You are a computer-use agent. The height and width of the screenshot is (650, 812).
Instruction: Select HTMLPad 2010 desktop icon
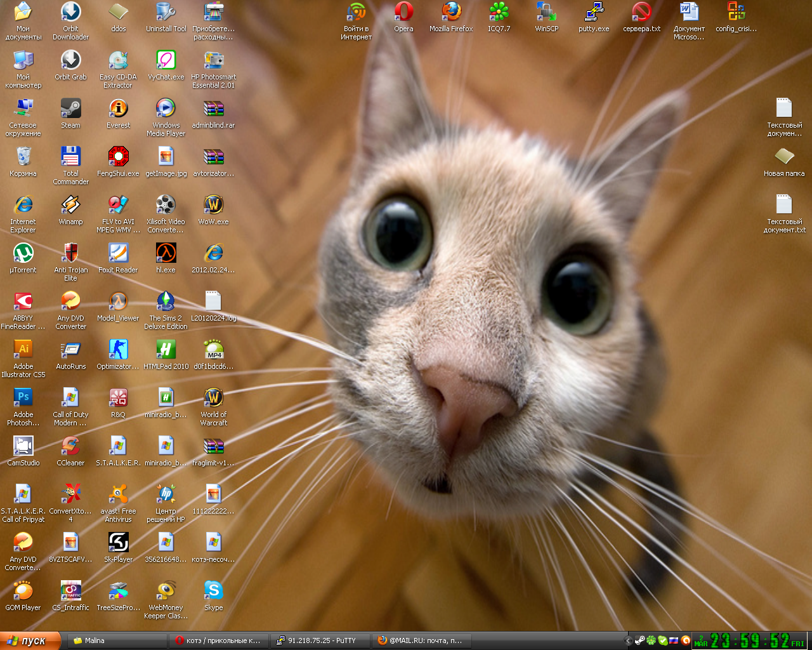tap(166, 350)
